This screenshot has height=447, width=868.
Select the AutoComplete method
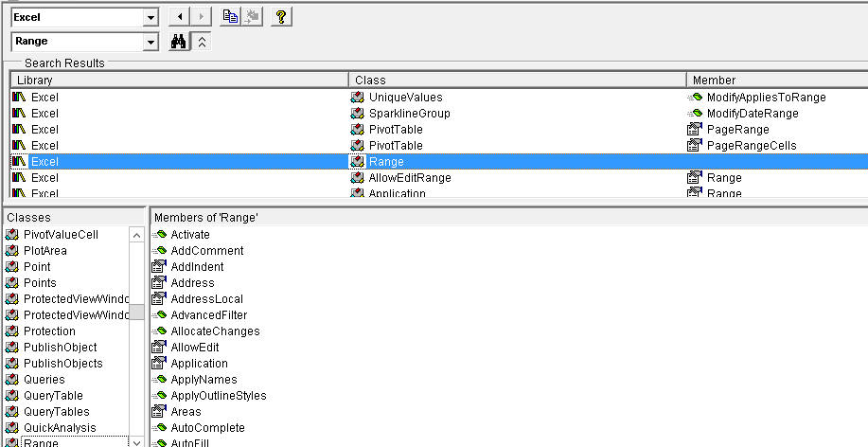(207, 428)
